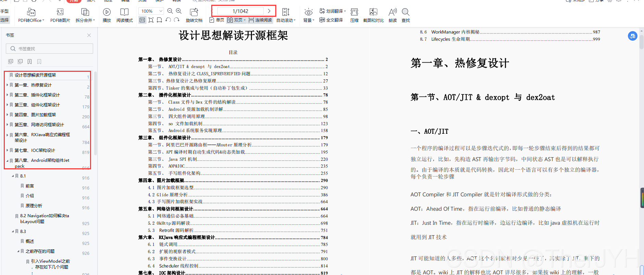Switch to 单页 single page view
The width and height of the screenshot is (644, 275).
pos(217,20)
